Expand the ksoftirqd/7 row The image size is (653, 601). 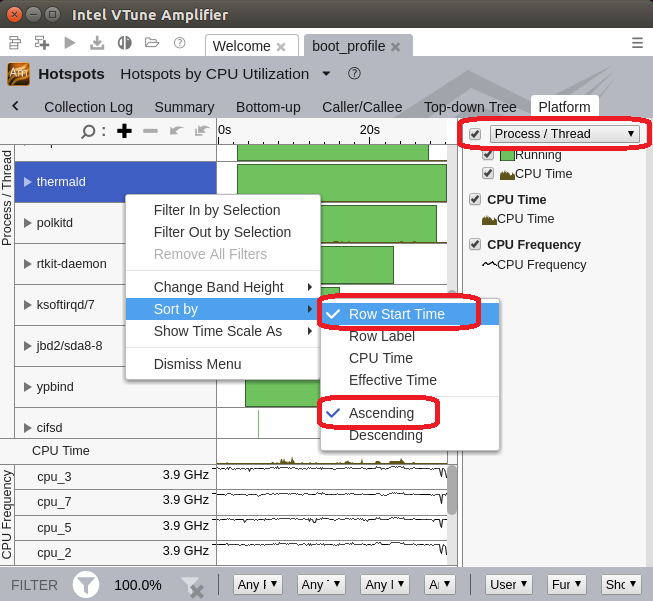pos(27,305)
